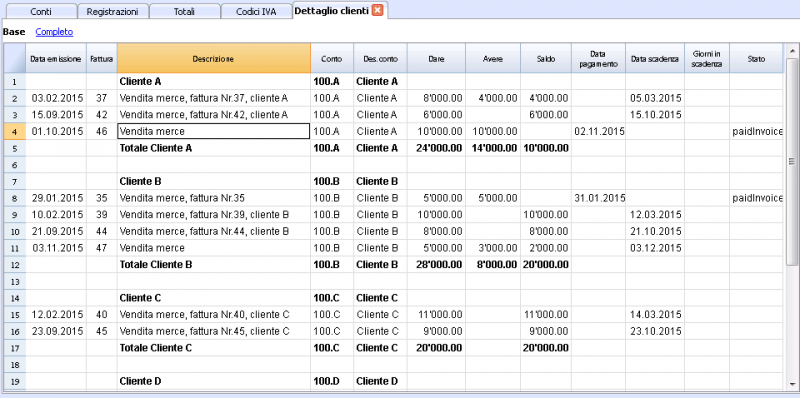Image resolution: width=800 pixels, height=398 pixels.
Task: Click the Data scadenza column header
Action: tap(655, 59)
